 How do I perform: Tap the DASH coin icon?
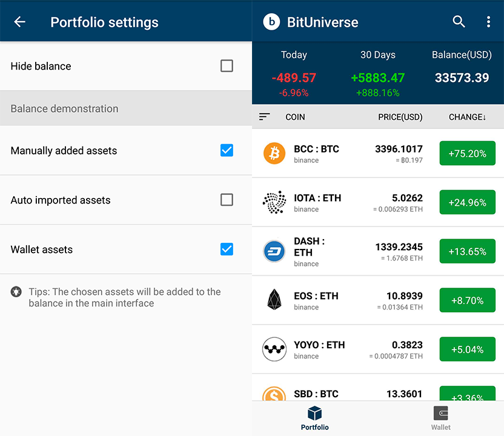click(x=274, y=251)
